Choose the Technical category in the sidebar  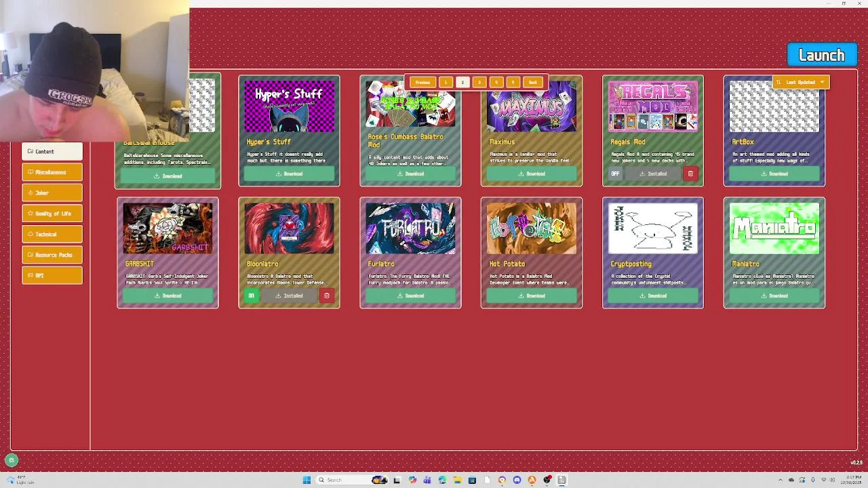click(x=52, y=234)
